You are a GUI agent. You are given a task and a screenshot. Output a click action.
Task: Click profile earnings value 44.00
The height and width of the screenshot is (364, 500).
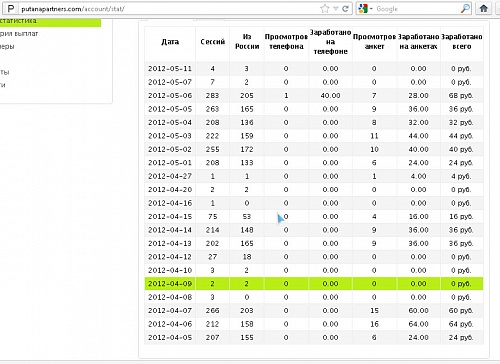418,136
